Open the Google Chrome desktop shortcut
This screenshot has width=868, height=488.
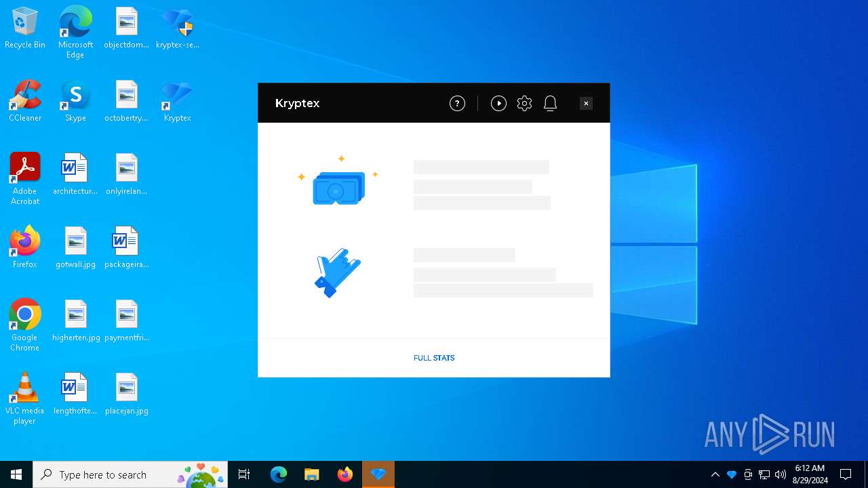25,325
